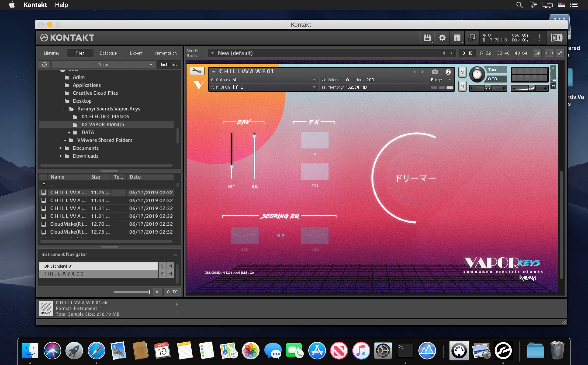Open Finder in the dock
The image size is (588, 365).
coord(30,351)
